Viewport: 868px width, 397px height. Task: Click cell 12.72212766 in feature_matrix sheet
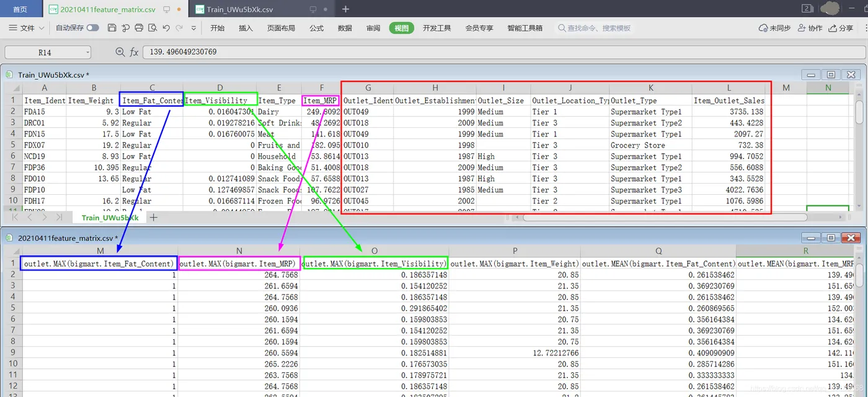pyautogui.click(x=515, y=352)
